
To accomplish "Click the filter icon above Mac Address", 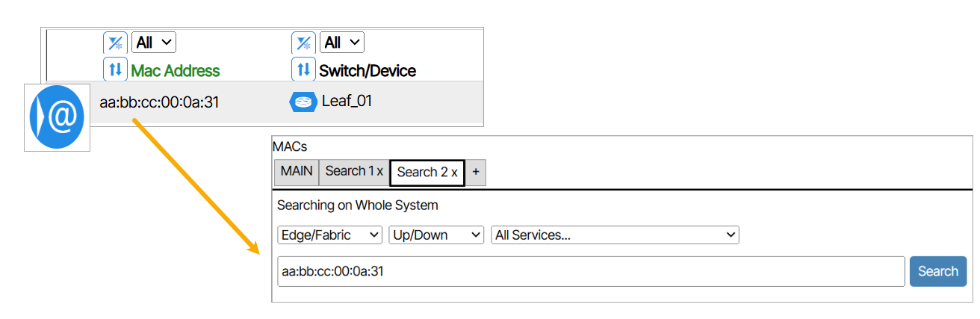I will click(x=115, y=43).
